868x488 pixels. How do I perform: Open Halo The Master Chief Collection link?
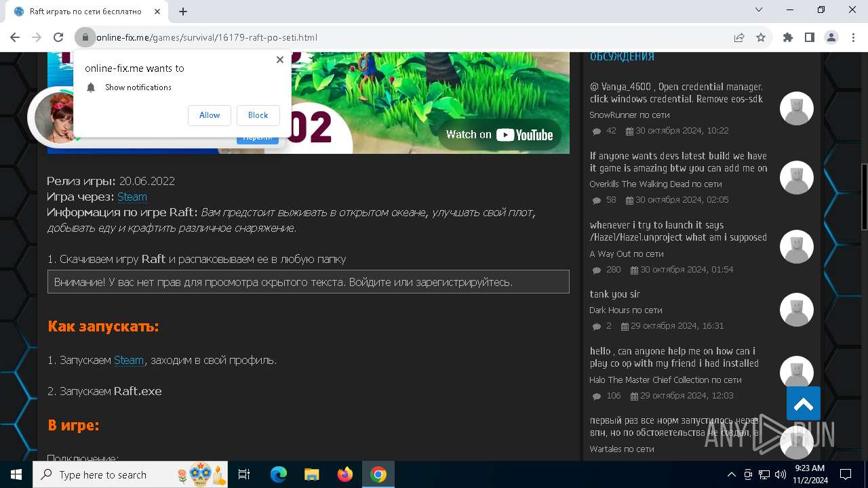[x=665, y=380]
